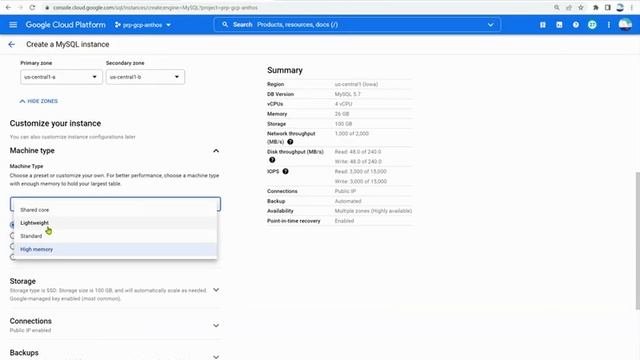Viewport: 640px width, 360px height.
Task: Open the main navigation hamburger menu
Action: (x=13, y=25)
